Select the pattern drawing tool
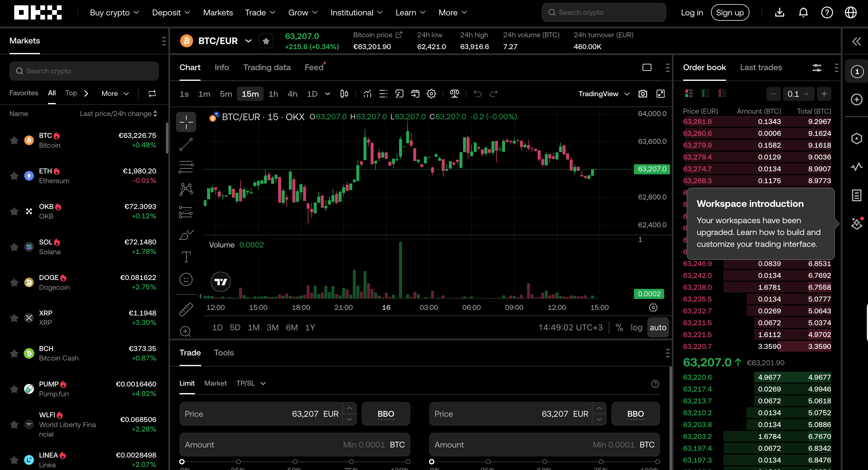 point(186,189)
